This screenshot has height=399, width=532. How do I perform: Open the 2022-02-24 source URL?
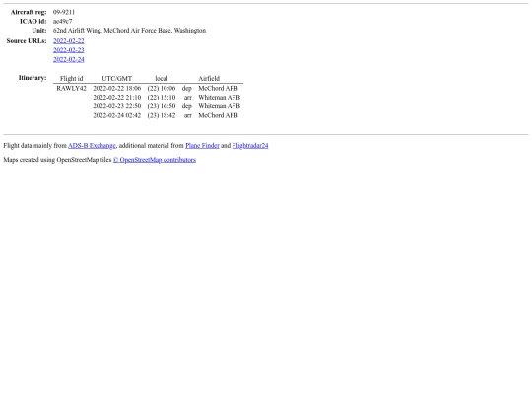(69, 59)
